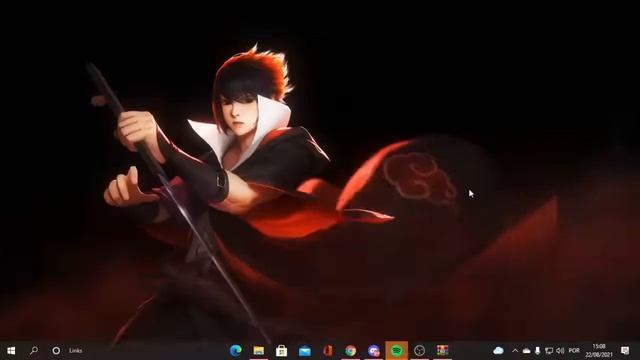Open OneDrive tray icon
This screenshot has width=640, height=360.
point(527,351)
